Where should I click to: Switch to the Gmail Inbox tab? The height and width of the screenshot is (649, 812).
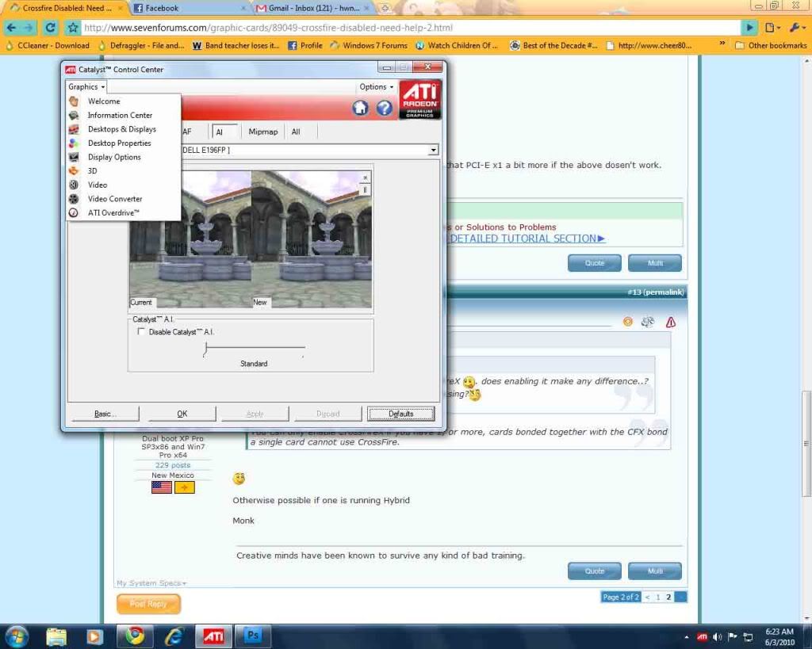pyautogui.click(x=313, y=8)
